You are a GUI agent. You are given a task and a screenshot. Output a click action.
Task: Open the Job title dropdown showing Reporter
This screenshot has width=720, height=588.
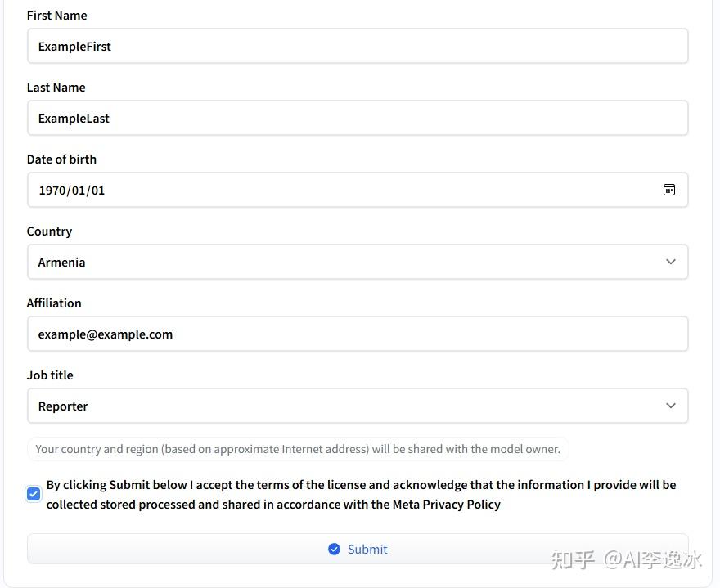pos(357,406)
